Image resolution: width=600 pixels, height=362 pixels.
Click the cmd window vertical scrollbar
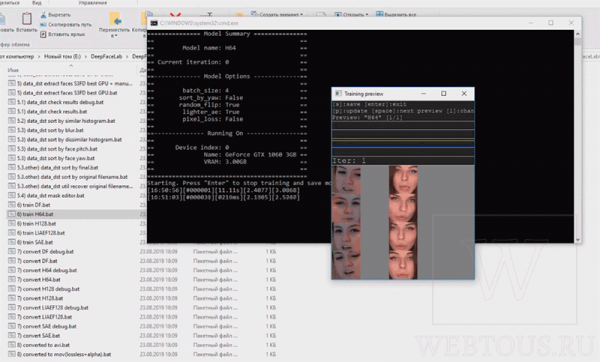[x=577, y=136]
